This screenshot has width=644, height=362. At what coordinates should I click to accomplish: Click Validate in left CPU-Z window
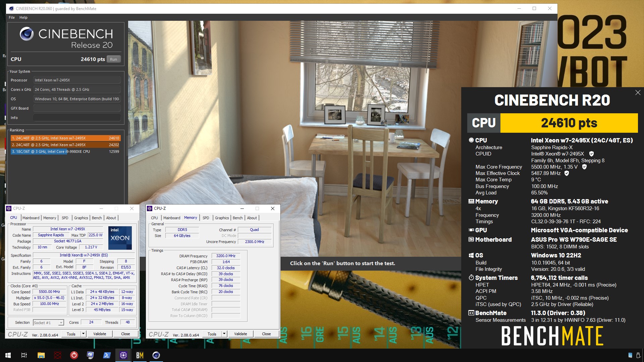click(x=100, y=334)
